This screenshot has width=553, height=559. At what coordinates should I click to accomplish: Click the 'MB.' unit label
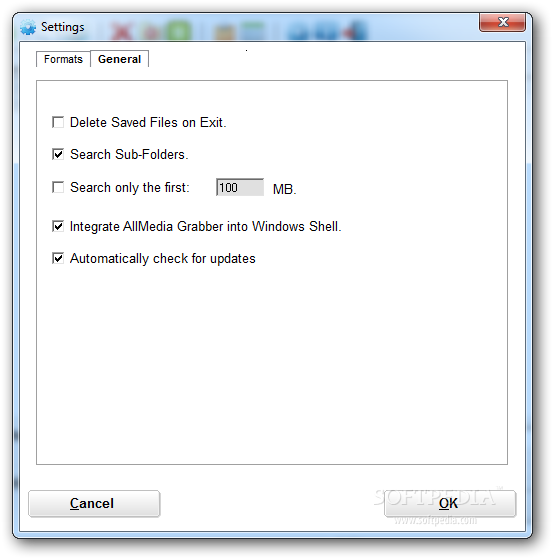coord(285,189)
